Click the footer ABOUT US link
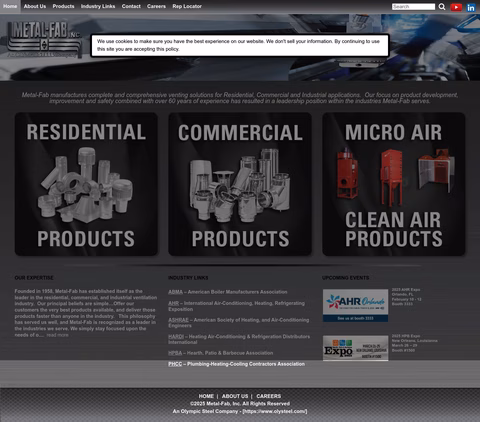The height and width of the screenshot is (422, 480). click(235, 396)
